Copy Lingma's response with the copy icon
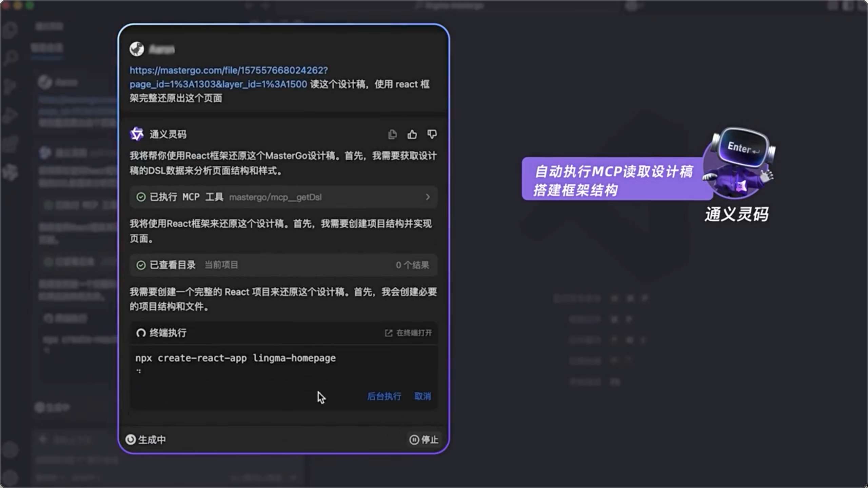This screenshot has height=488, width=868. click(x=393, y=134)
